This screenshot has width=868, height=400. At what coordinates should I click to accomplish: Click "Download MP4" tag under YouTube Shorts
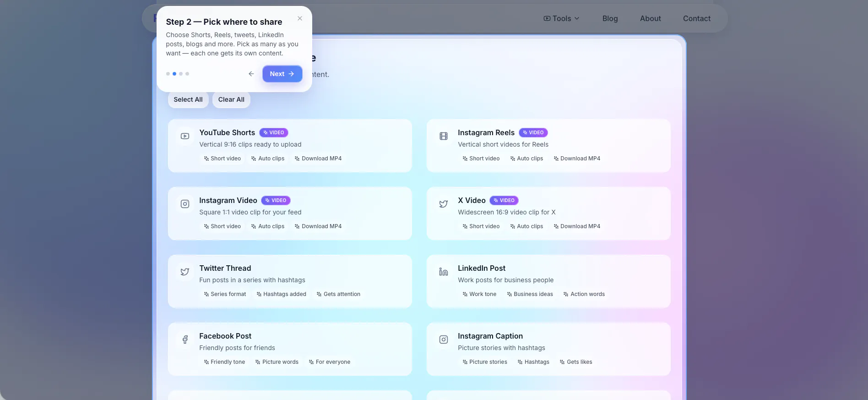click(318, 159)
